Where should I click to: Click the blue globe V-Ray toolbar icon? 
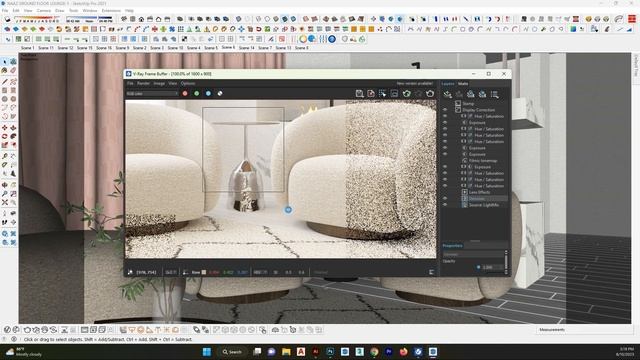click(311, 39)
